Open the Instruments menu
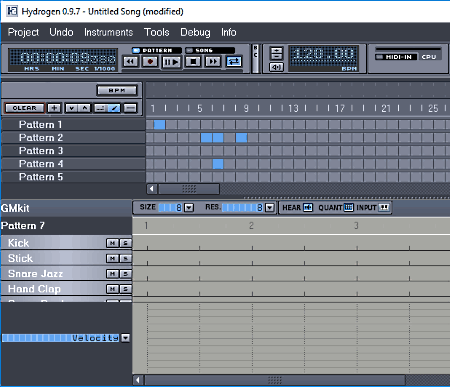 point(108,32)
